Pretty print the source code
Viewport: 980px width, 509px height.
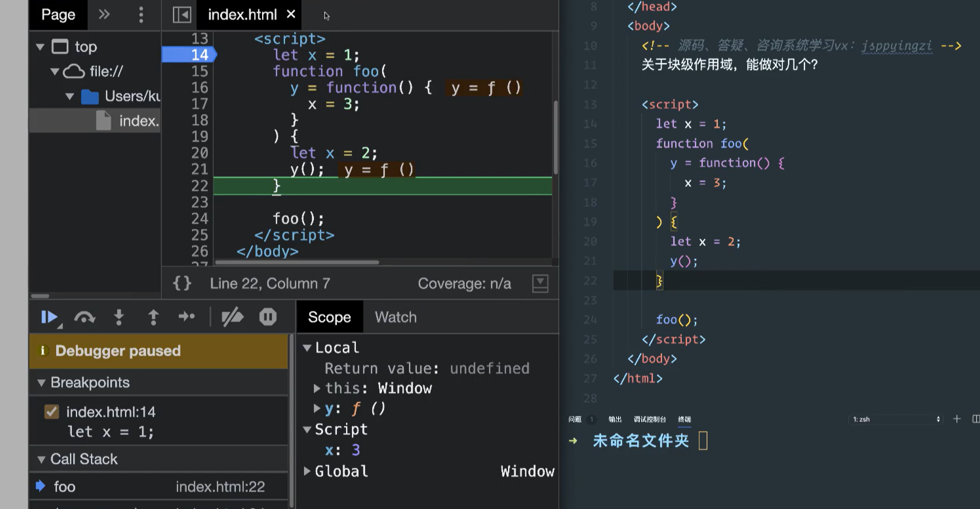pos(182,283)
